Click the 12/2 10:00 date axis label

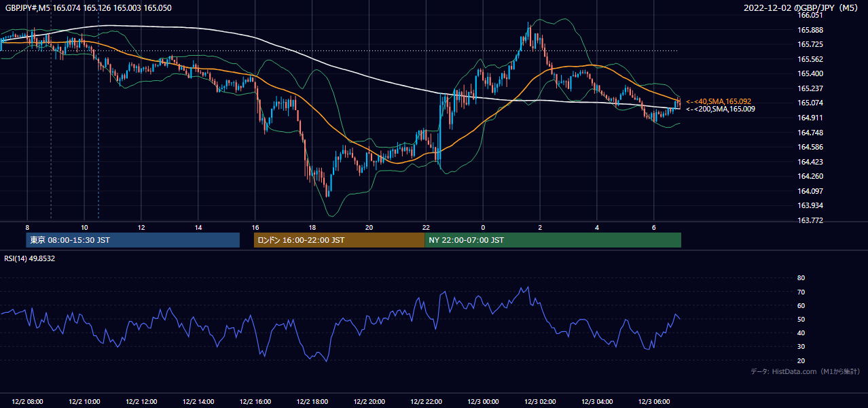[84, 401]
